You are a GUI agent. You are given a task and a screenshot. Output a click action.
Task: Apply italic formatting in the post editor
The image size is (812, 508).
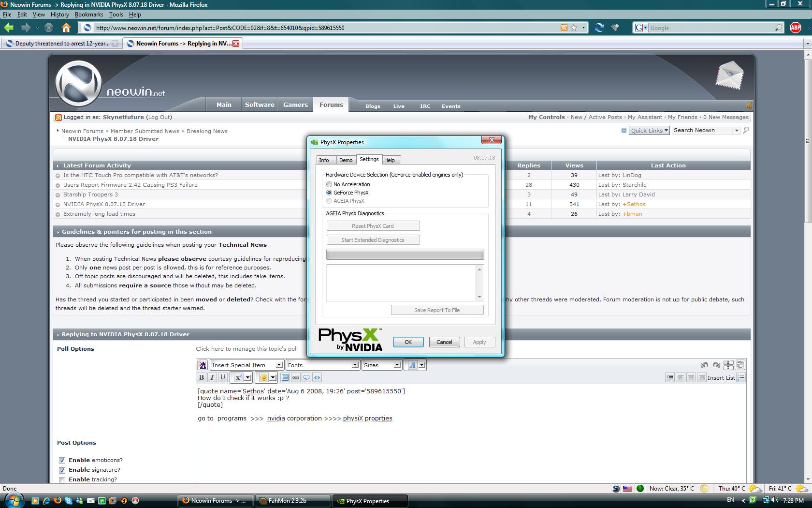point(212,378)
